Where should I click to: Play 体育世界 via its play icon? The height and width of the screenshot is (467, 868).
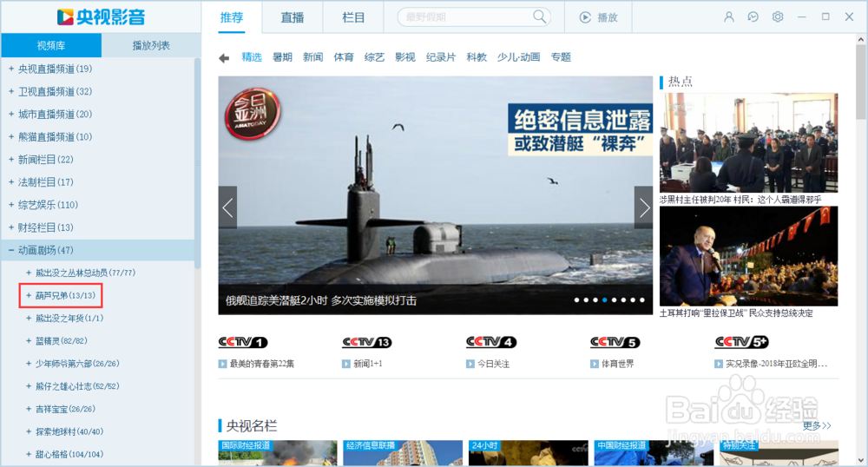(594, 364)
